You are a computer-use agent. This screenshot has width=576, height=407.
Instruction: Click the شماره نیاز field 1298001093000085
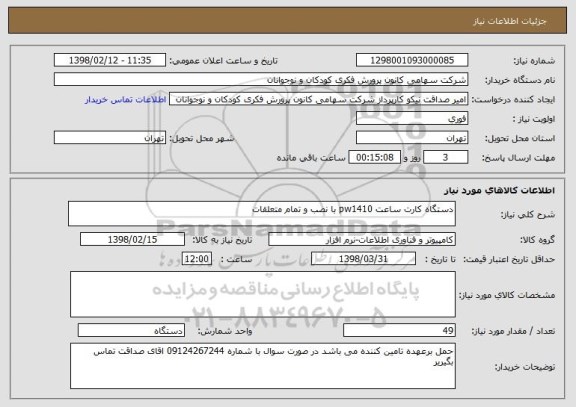click(x=412, y=60)
